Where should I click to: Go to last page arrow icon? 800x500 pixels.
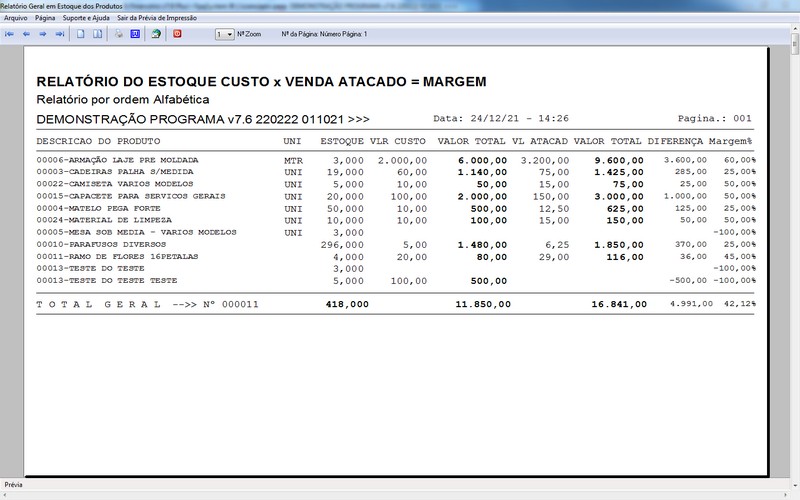60,34
